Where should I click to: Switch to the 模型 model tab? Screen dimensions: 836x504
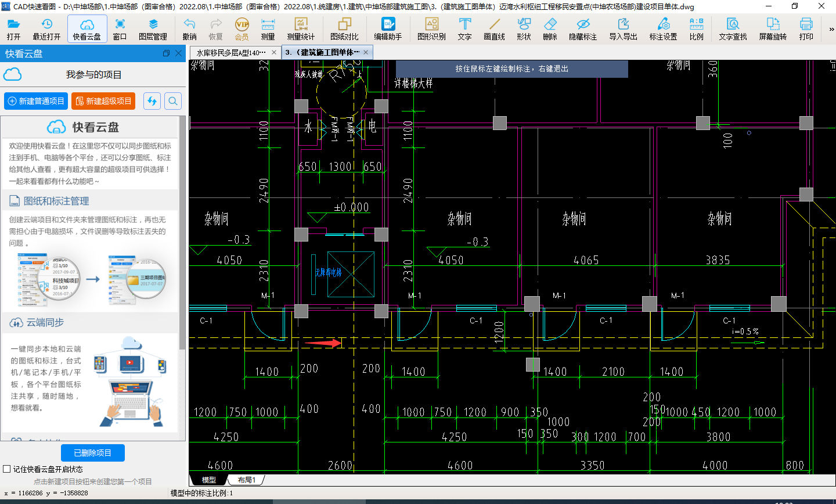208,480
